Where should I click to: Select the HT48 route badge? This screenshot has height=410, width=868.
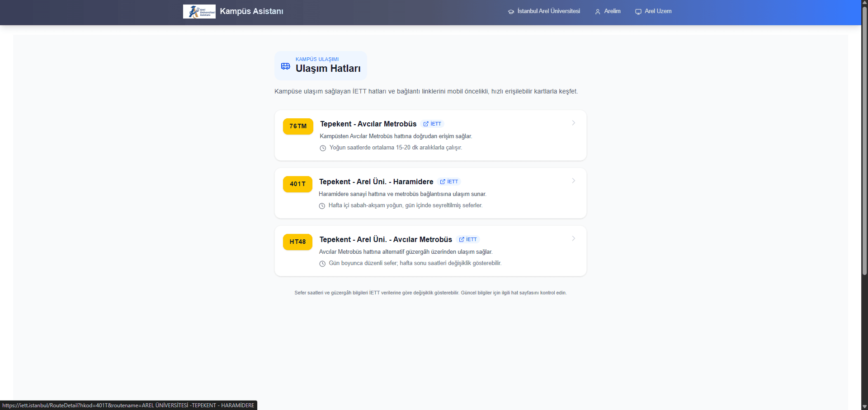click(297, 242)
